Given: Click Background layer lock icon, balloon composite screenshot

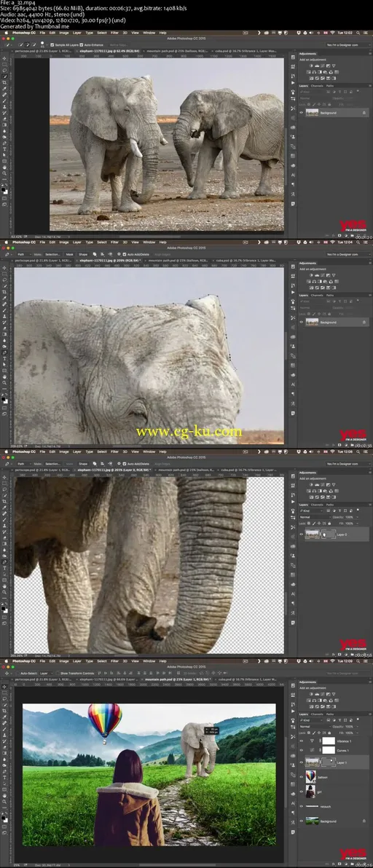Looking at the screenshot, I should click(364, 821).
